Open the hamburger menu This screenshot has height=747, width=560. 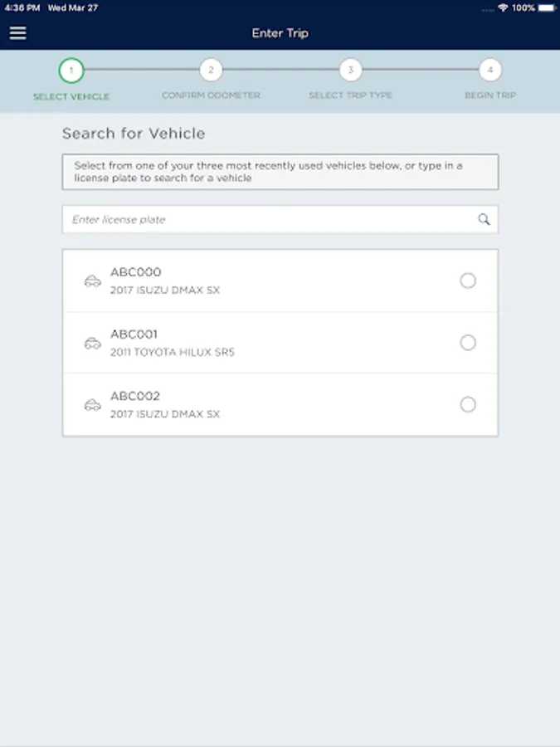click(x=17, y=33)
